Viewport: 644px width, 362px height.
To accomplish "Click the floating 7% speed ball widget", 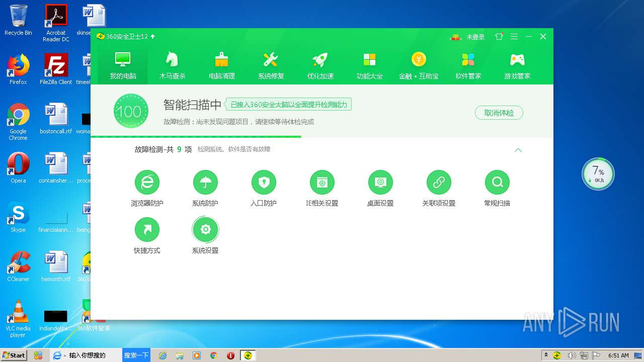I will point(598,174).
